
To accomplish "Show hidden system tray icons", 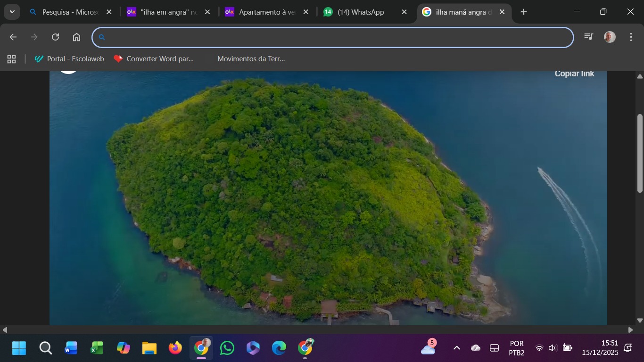I will click(456, 348).
